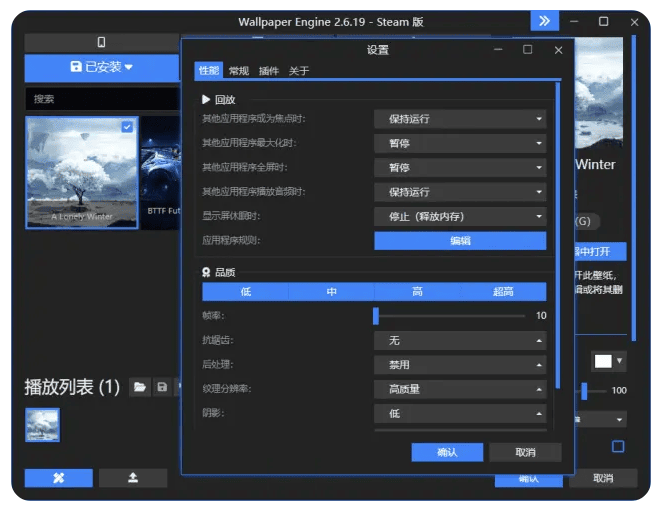Open dropdown for 显示屏休眠时
The width and height of the screenshot is (665, 510).
point(460,217)
